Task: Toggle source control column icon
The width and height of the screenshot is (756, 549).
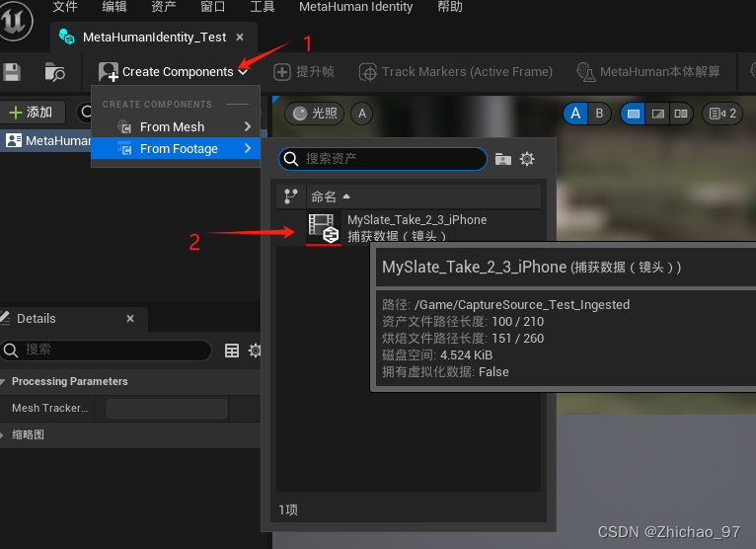Action: [x=291, y=196]
